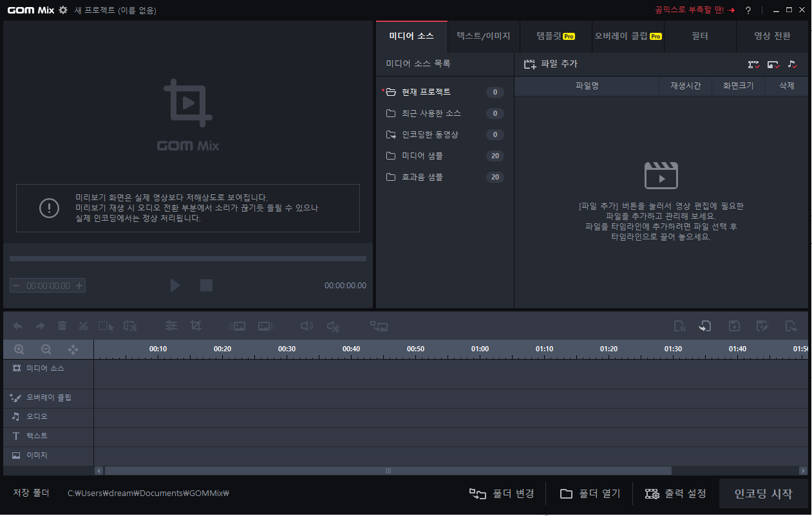Click the export project document icon

[791, 326]
